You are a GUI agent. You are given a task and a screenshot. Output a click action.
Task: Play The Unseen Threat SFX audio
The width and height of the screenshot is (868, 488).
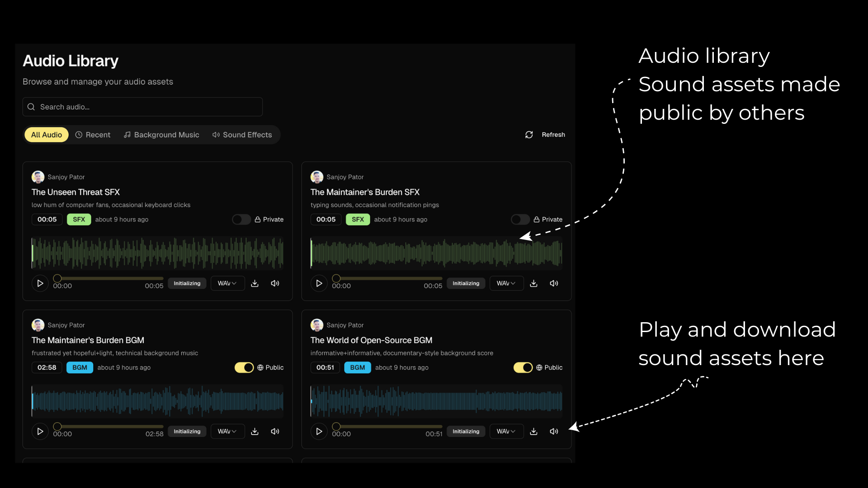[x=40, y=283]
